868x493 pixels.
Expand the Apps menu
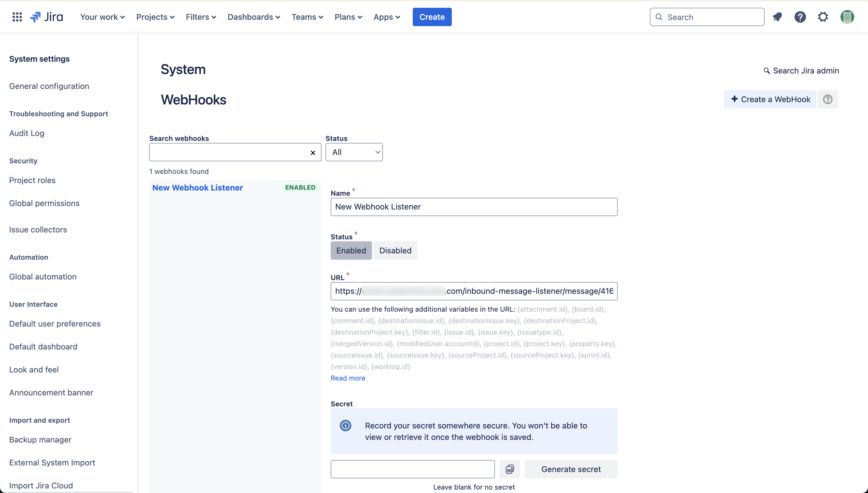click(x=387, y=17)
